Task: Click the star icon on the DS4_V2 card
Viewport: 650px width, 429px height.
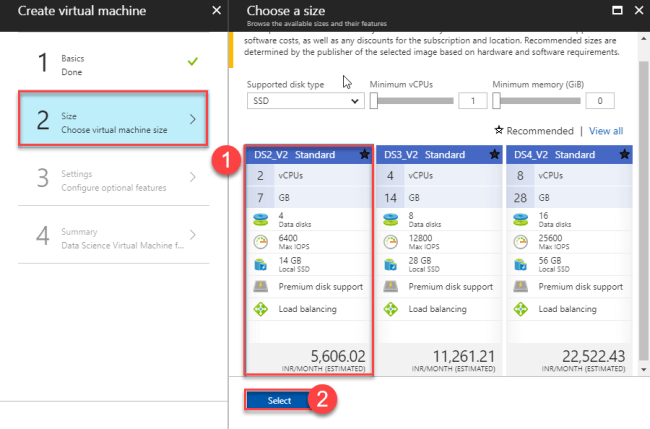Action: (625, 155)
